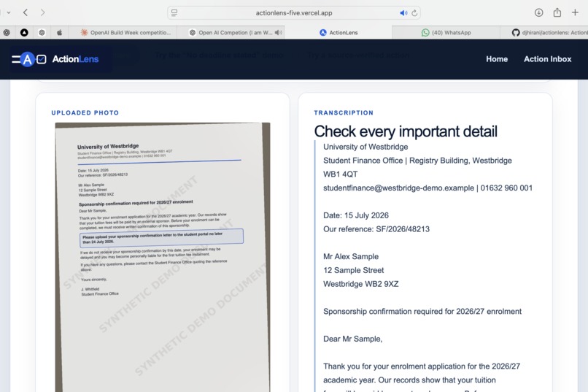Click 'Sponsorship confirmation required for 2026/27 enrolment' line
This screenshot has width=588, height=392.
[422, 312]
